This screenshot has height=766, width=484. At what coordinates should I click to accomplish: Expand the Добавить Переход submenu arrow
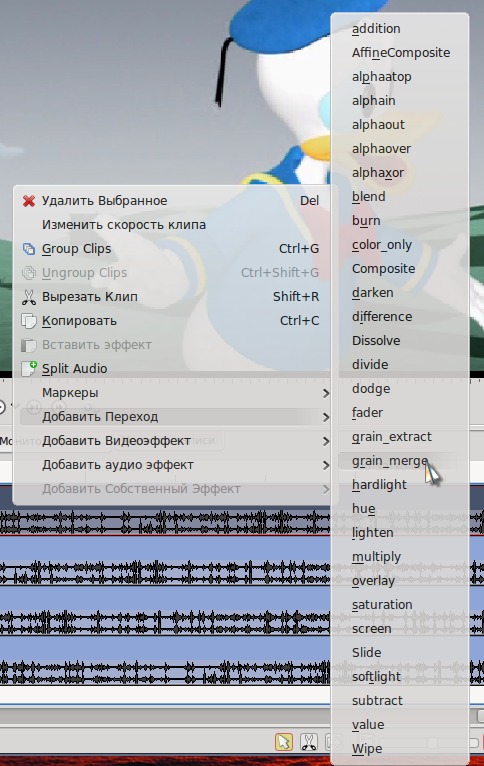click(x=326, y=417)
